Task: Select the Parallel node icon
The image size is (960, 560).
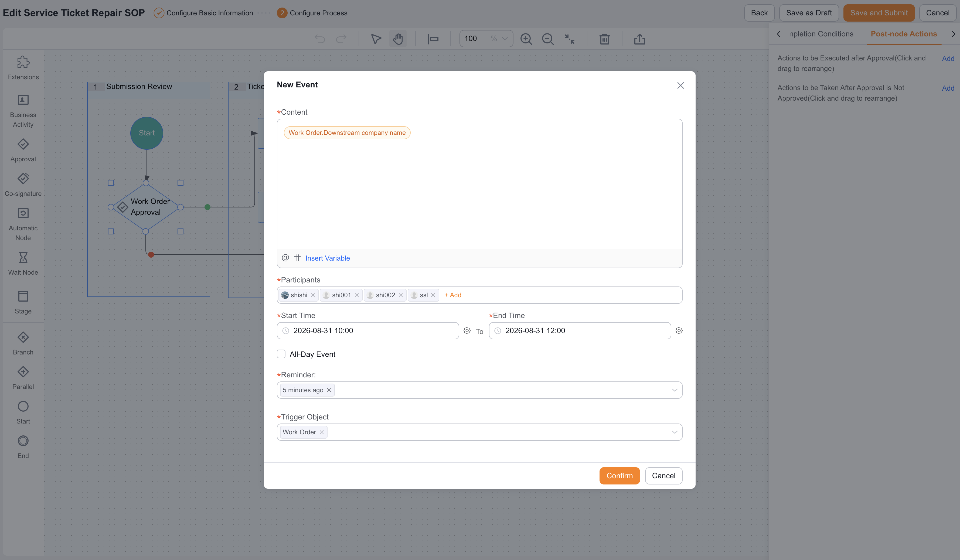Action: [x=23, y=372]
